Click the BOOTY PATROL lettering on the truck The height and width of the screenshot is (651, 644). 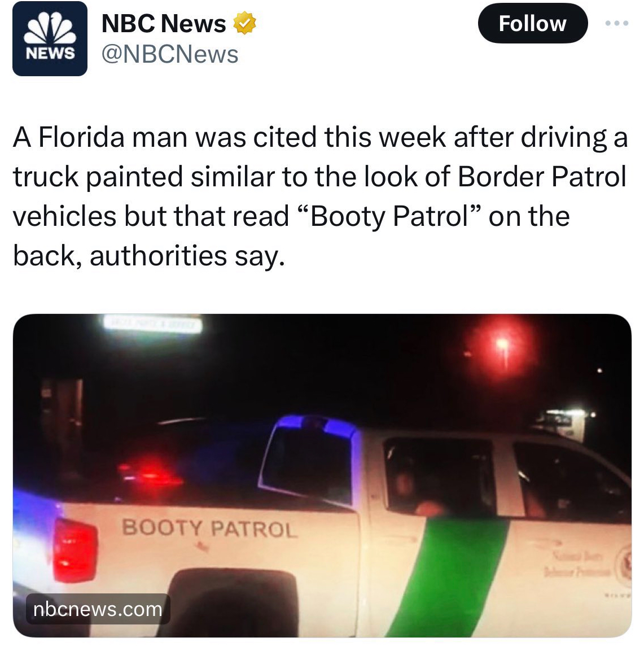tap(209, 528)
